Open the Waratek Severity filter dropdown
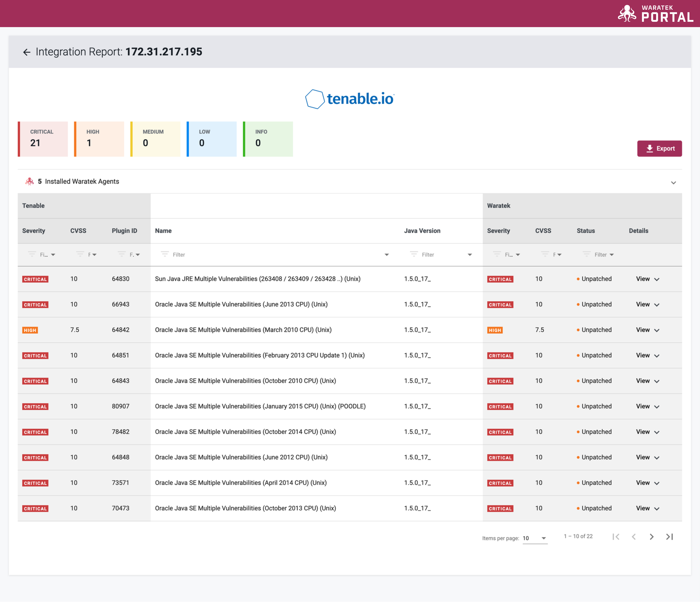The width and height of the screenshot is (700, 602). [518, 255]
